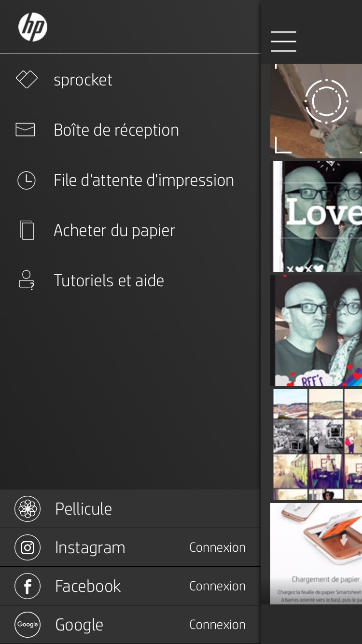Viewport: 362px width, 644px height.
Task: Close the side menu via hamburger icon
Action: (283, 41)
